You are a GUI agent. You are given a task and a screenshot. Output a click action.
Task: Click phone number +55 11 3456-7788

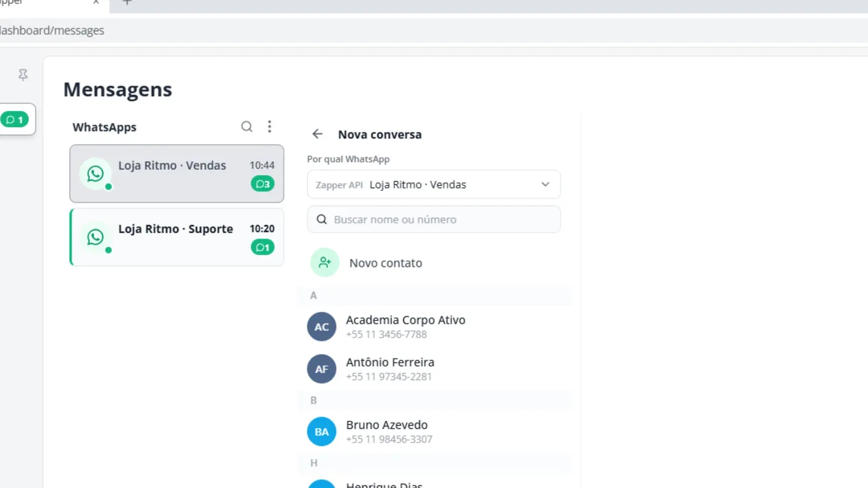386,335
